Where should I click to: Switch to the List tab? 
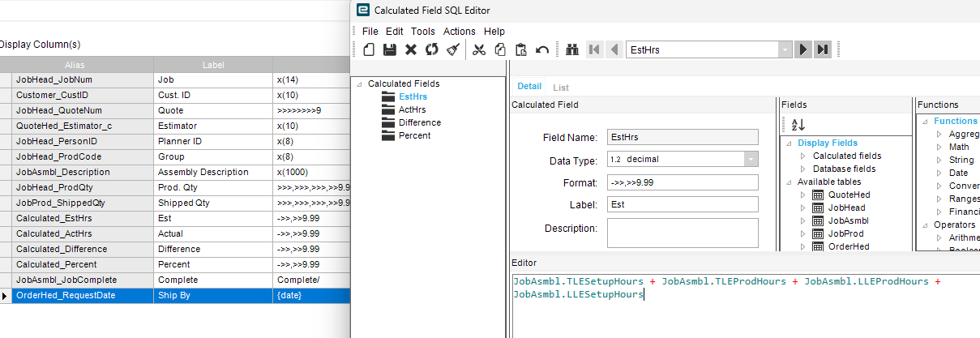point(561,88)
